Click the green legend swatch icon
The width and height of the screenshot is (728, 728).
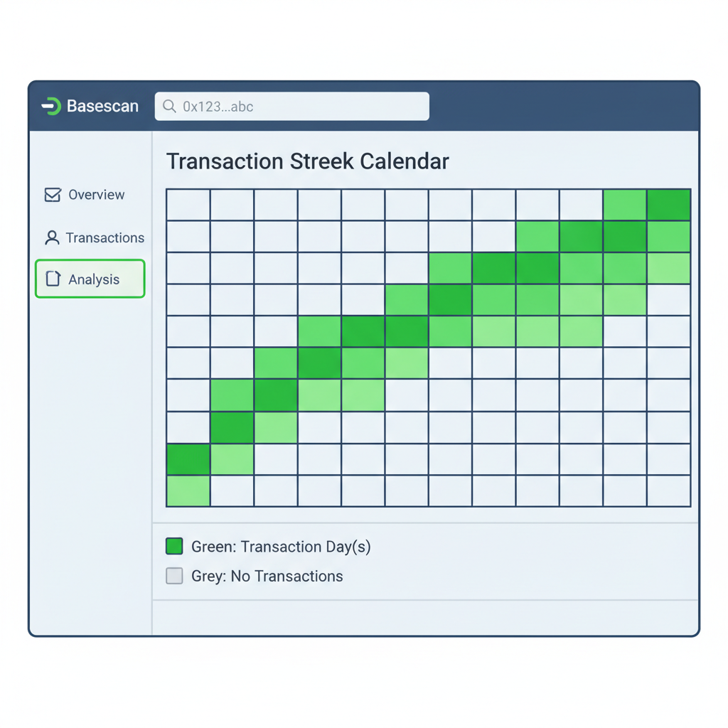[173, 546]
